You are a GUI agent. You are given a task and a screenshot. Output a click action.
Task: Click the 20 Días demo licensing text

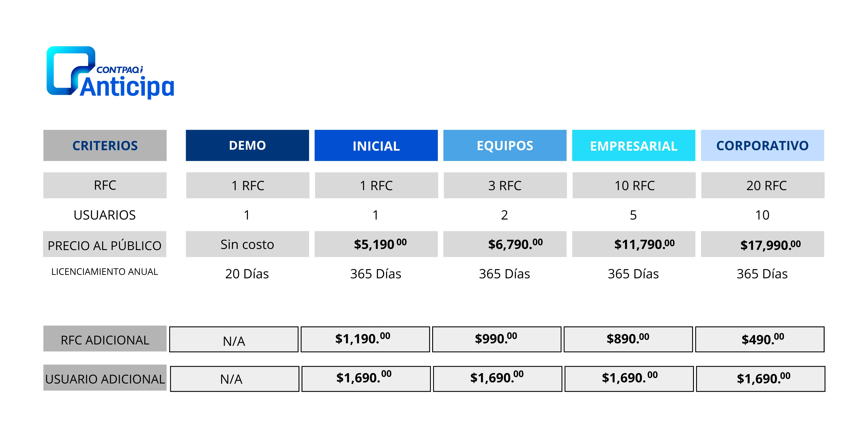tap(247, 274)
